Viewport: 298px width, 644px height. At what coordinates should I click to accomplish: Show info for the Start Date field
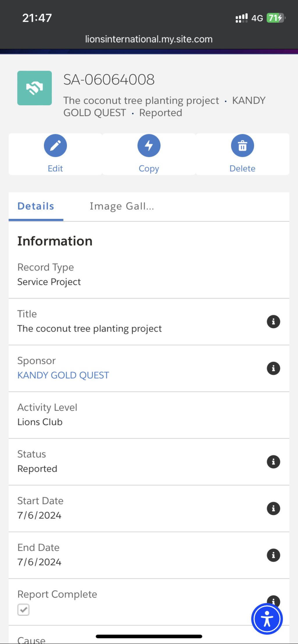(273, 509)
